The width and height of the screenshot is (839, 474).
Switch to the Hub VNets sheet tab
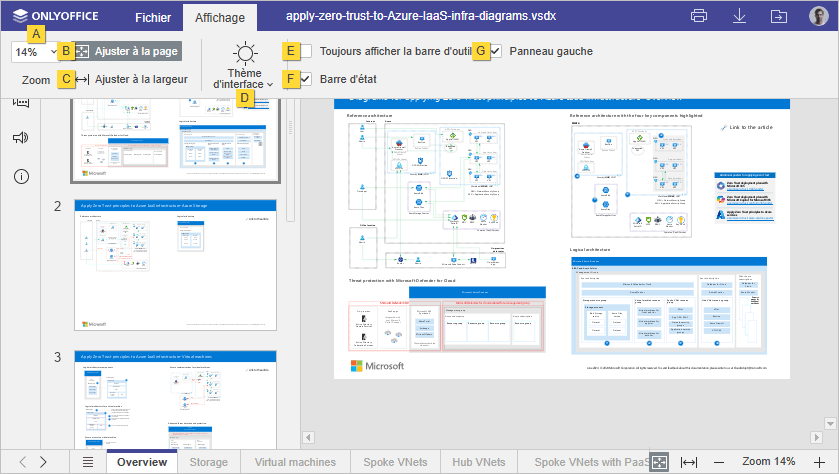click(x=479, y=462)
